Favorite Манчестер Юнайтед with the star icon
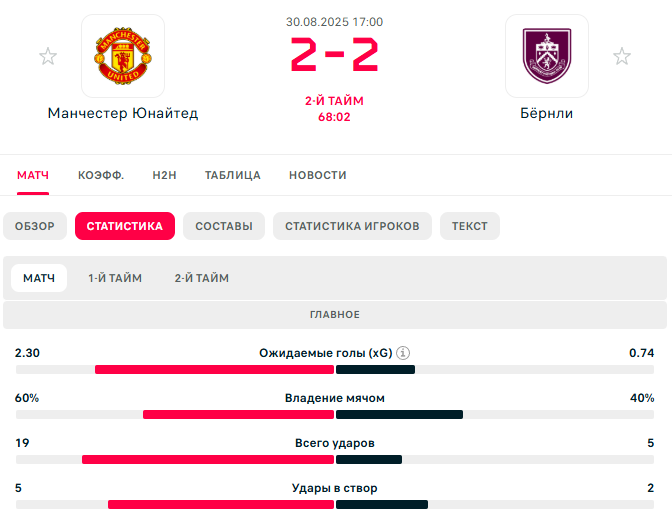This screenshot has width=672, height=514. point(48,56)
